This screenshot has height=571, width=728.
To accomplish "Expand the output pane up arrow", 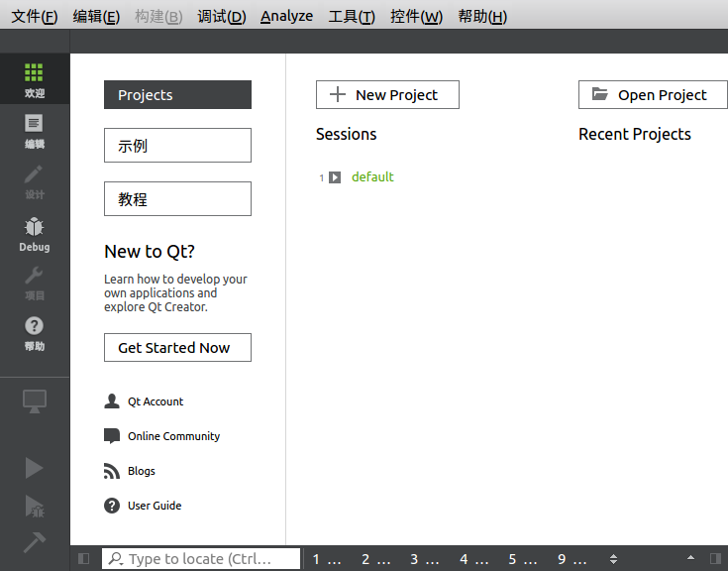I will [x=691, y=557].
